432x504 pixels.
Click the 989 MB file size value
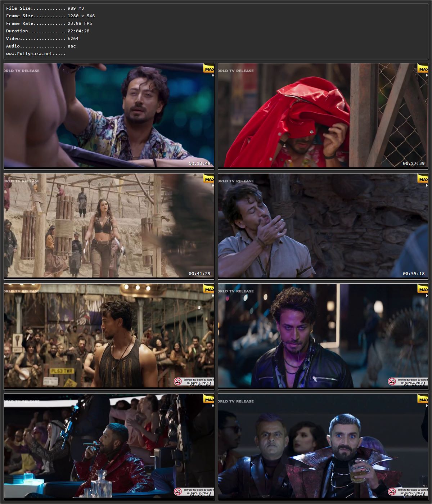(76, 8)
